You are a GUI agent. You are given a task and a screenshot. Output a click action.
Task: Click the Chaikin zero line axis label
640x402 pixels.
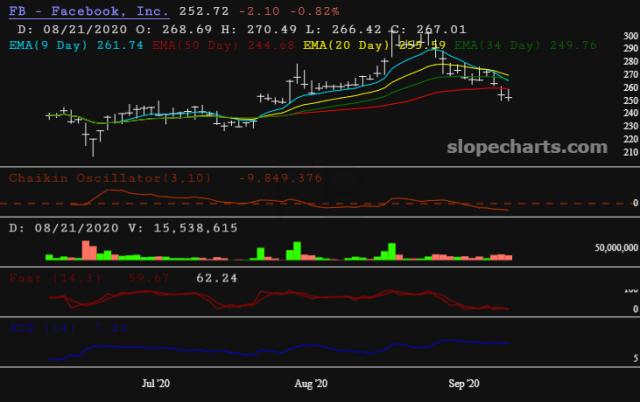point(635,203)
